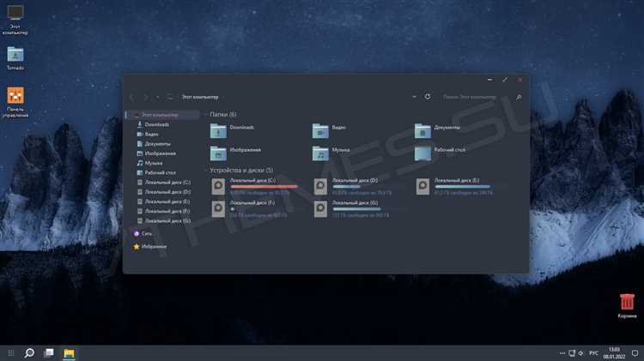The width and height of the screenshot is (644, 361).
Task: Open the Видео folder icon
Action: [320, 131]
